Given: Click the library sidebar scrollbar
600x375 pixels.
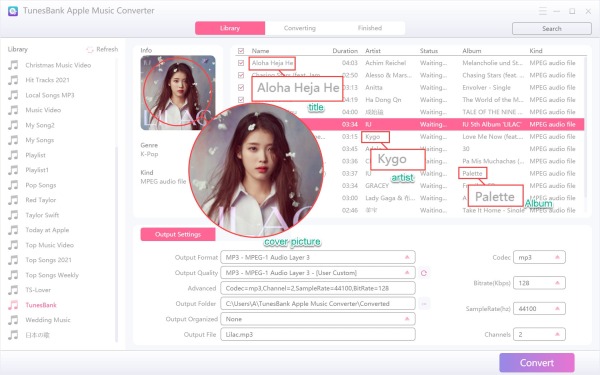Looking at the screenshot, I should [x=116, y=245].
